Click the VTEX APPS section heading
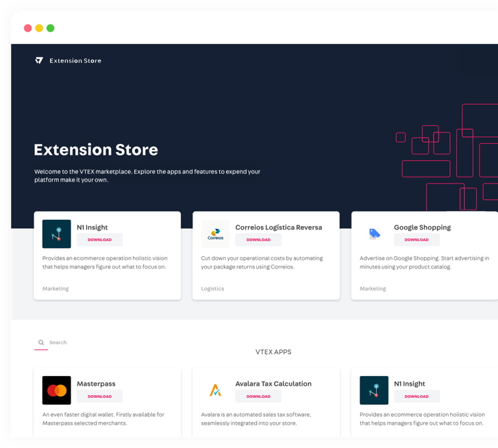The width and height of the screenshot is (498, 448). coord(273,352)
